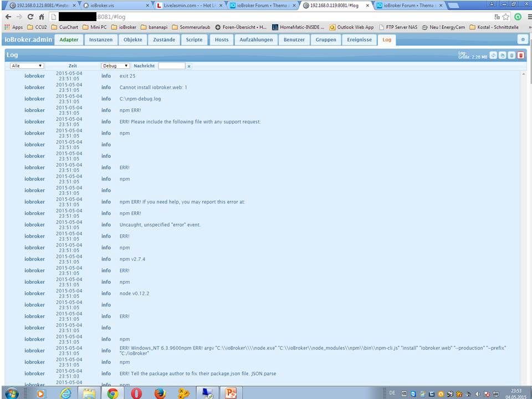
Task: Click the Nachricht filter text field
Action: (172, 66)
